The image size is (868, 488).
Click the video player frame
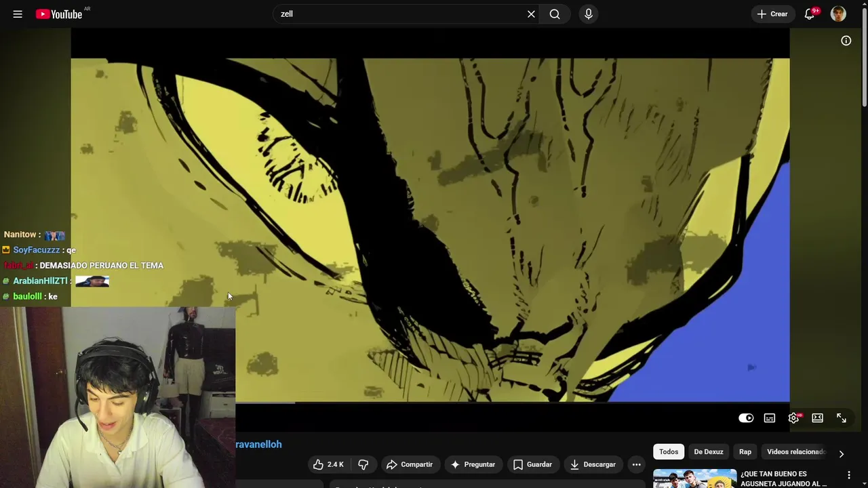pyautogui.click(x=430, y=230)
